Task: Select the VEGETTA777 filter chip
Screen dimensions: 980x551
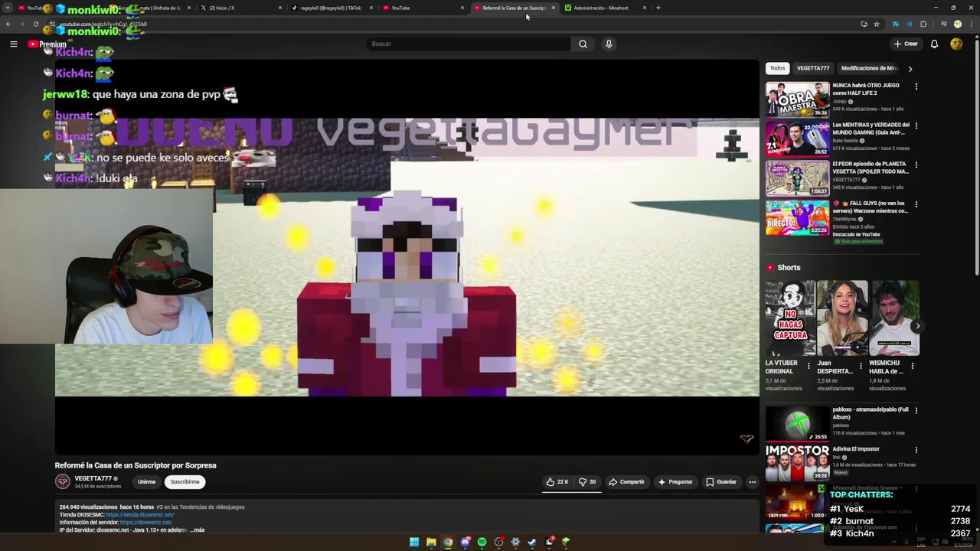Action: click(x=813, y=68)
